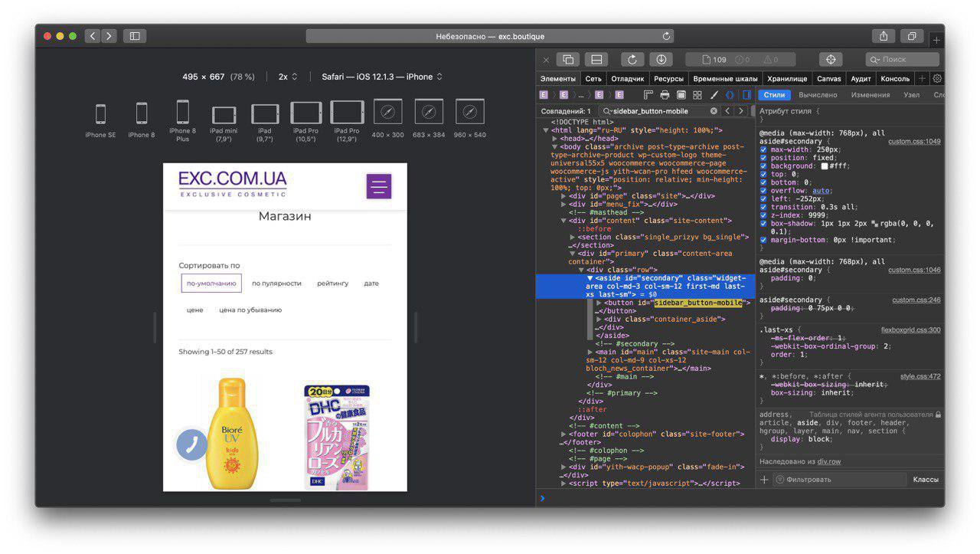Open the rgba box-shadow color swatch
980x554 pixels.
pyautogui.click(x=875, y=224)
